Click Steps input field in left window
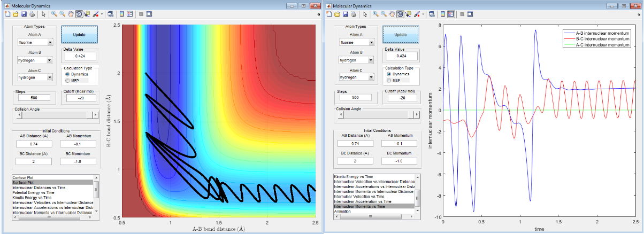Image resolution: width=644 pixels, height=234 pixels. pos(34,98)
